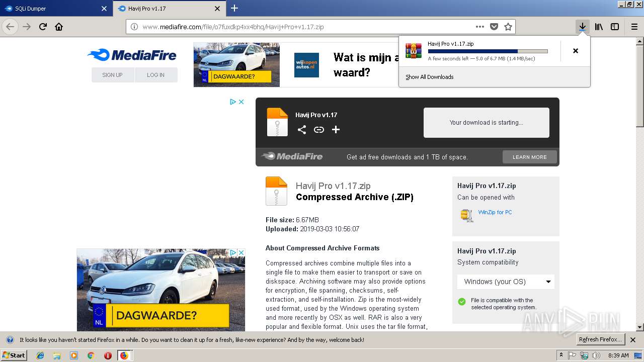The image size is (644, 362).
Task: Click the Windows Start button
Action: click(x=14, y=355)
